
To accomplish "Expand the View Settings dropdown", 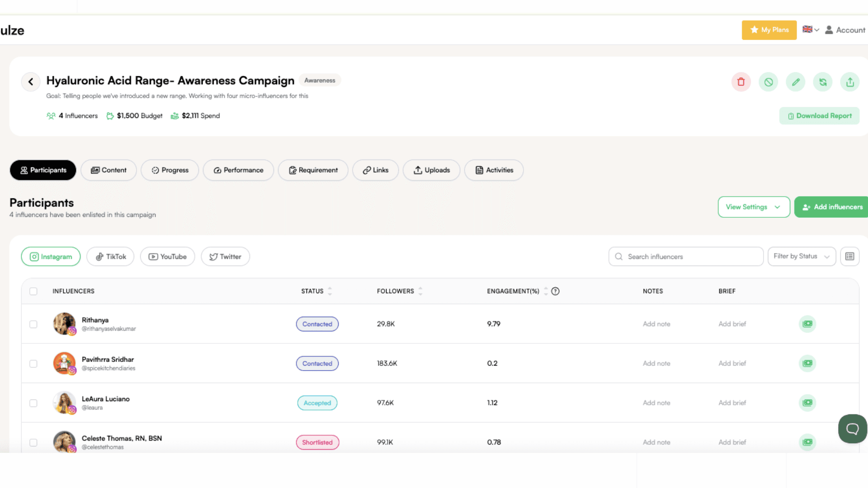I will [x=754, y=207].
